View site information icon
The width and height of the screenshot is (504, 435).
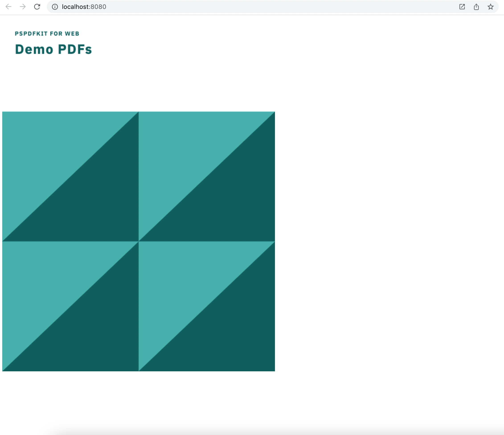click(x=55, y=7)
